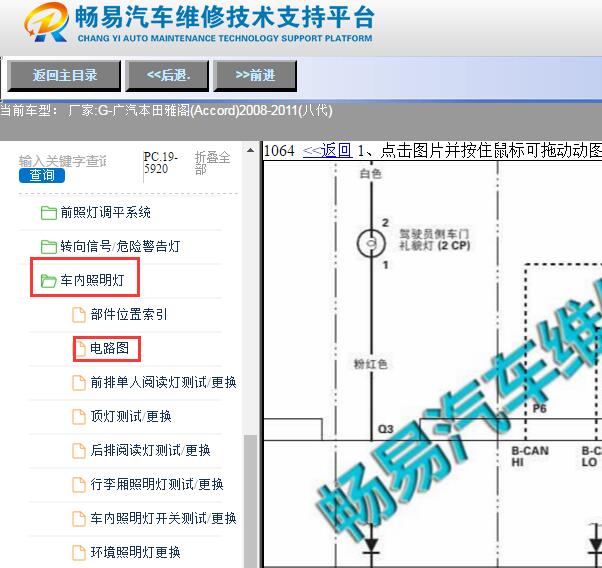This screenshot has width=602, height=568.
Task: Click the document icon beside 后排阅读灯测试/更换
Action: (x=79, y=450)
